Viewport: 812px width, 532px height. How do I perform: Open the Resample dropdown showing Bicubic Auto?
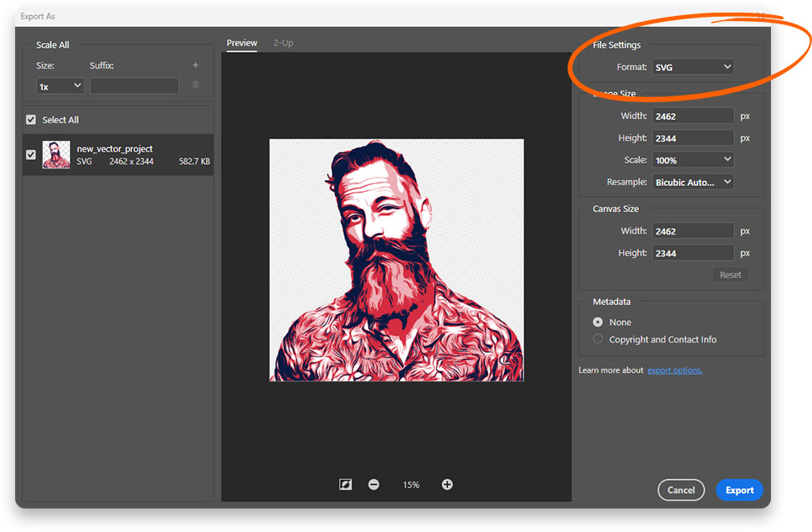click(x=692, y=181)
